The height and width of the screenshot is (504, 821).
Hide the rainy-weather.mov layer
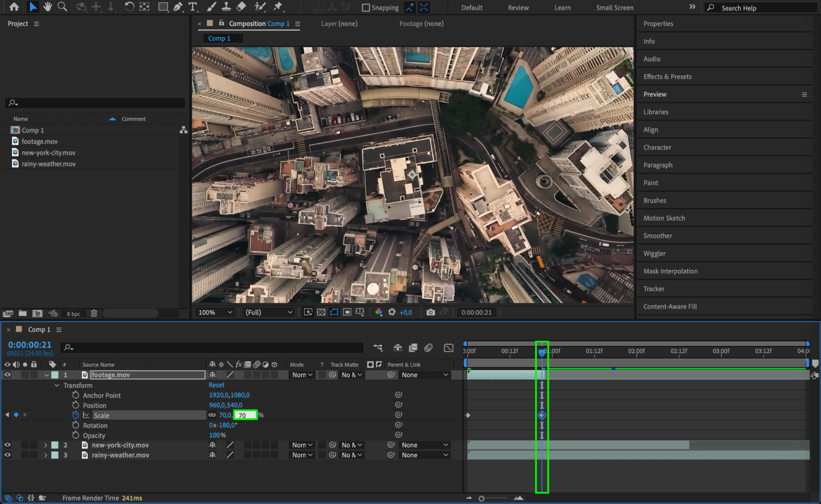pos(7,455)
